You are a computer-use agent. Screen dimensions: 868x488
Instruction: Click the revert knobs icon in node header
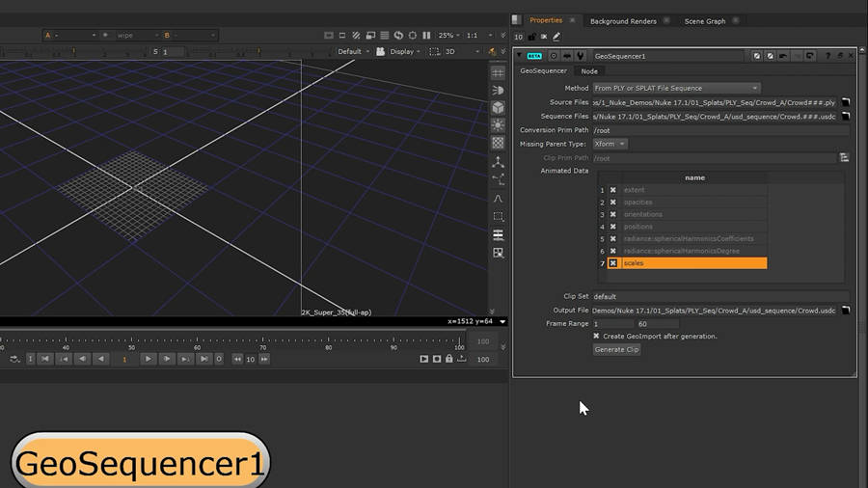[x=810, y=56]
